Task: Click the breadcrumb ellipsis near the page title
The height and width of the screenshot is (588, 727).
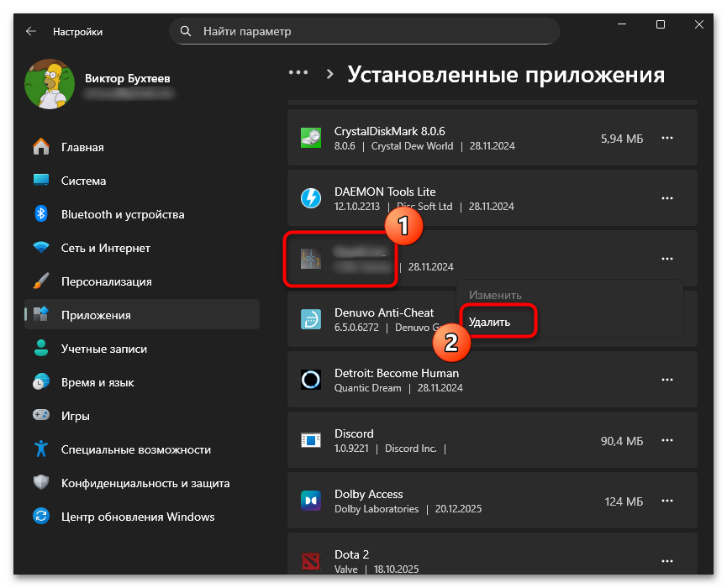Action: click(298, 73)
